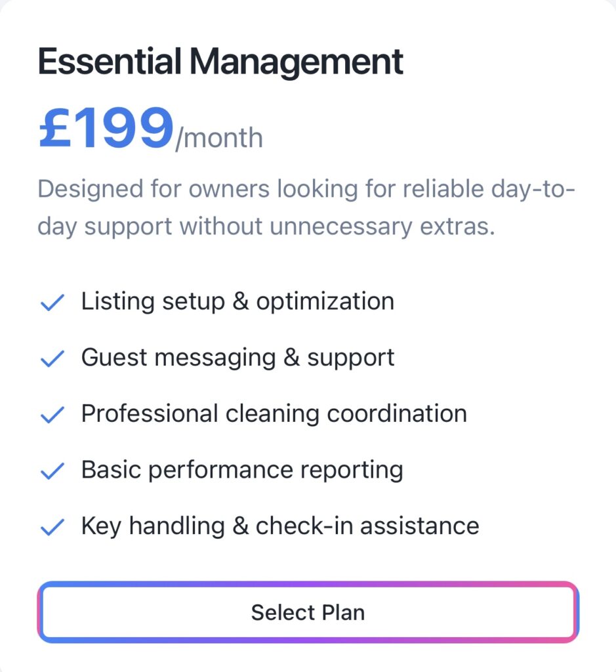Viewport: 616px width, 672px height.
Task: Click the Basic performance reporting feature text
Action: [x=241, y=470]
